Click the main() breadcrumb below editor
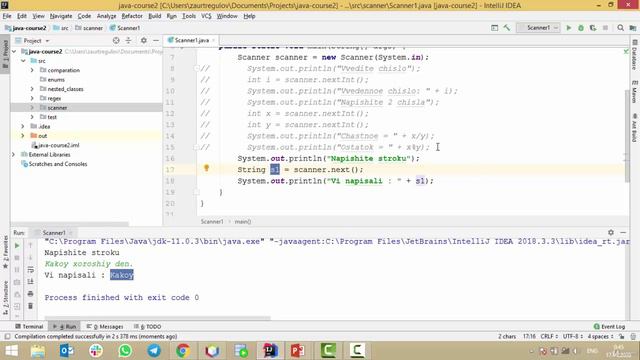 tap(242, 222)
